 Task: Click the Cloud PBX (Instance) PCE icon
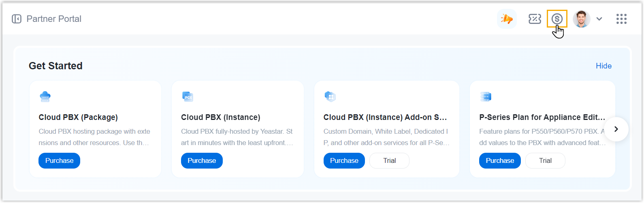(188, 97)
